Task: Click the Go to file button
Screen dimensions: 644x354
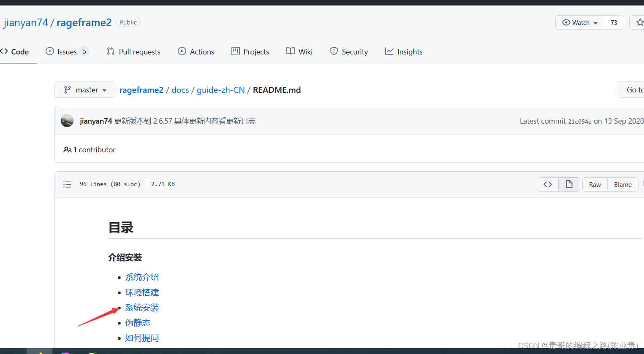Action: (631, 89)
